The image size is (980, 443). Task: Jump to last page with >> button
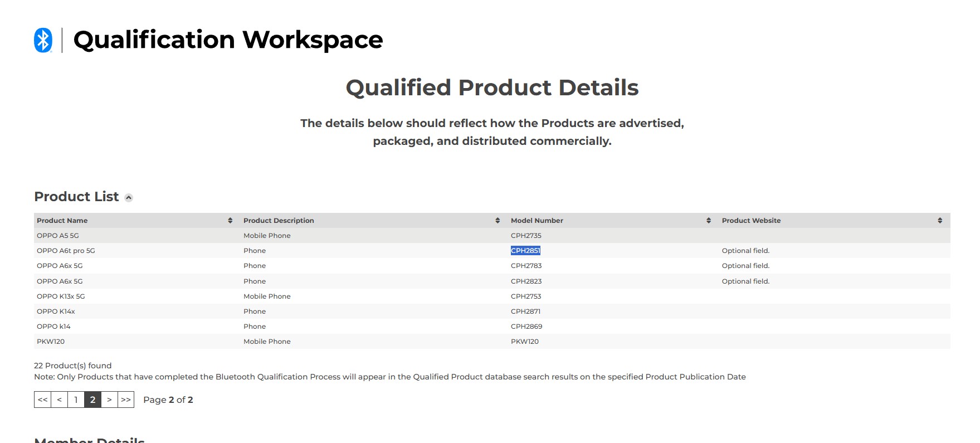[x=126, y=400]
